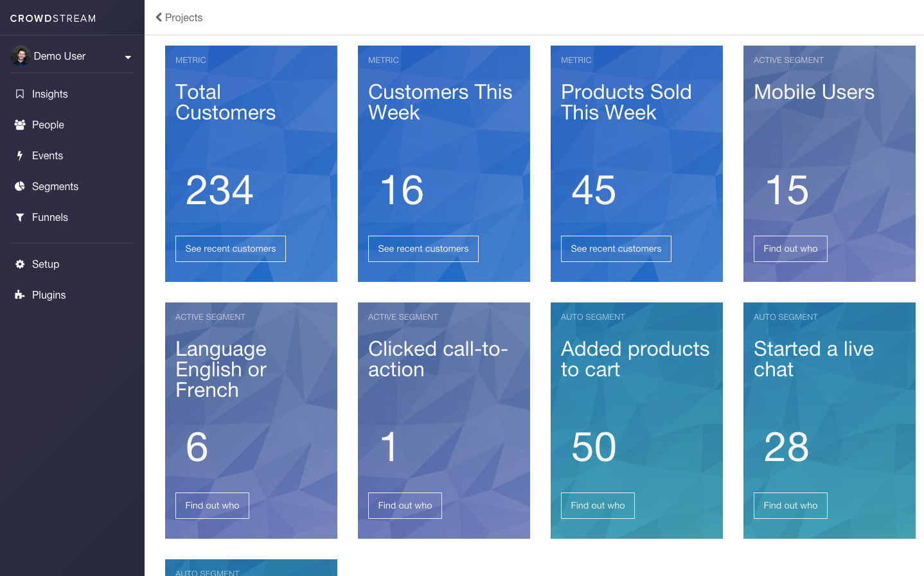The height and width of the screenshot is (576, 924).
Task: Click the 234 total customers value
Action: 220,190
